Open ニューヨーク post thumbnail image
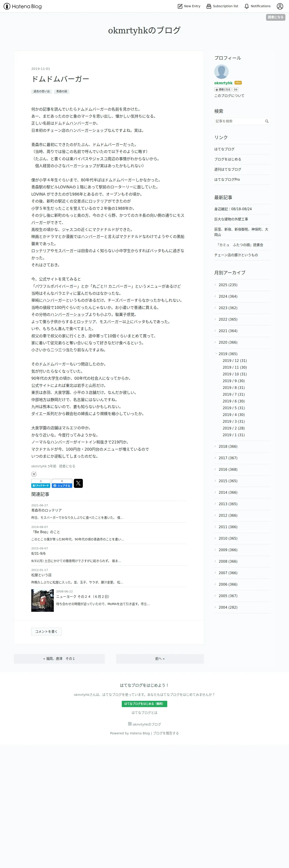This screenshot has height=868, width=289. tap(42, 600)
